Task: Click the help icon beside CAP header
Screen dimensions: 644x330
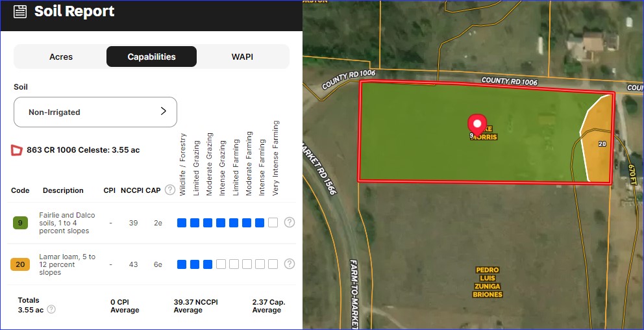Action: pyautogui.click(x=170, y=190)
